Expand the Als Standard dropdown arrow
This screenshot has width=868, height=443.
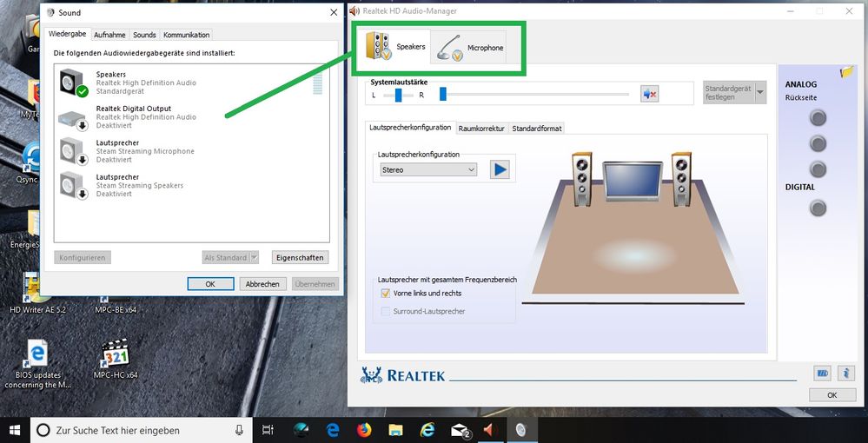[x=254, y=258]
